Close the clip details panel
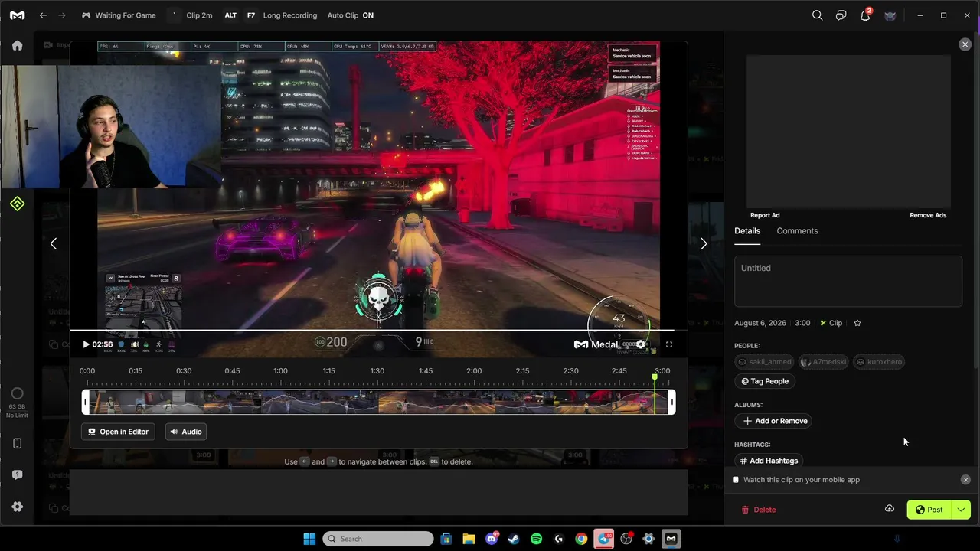 pyautogui.click(x=965, y=44)
